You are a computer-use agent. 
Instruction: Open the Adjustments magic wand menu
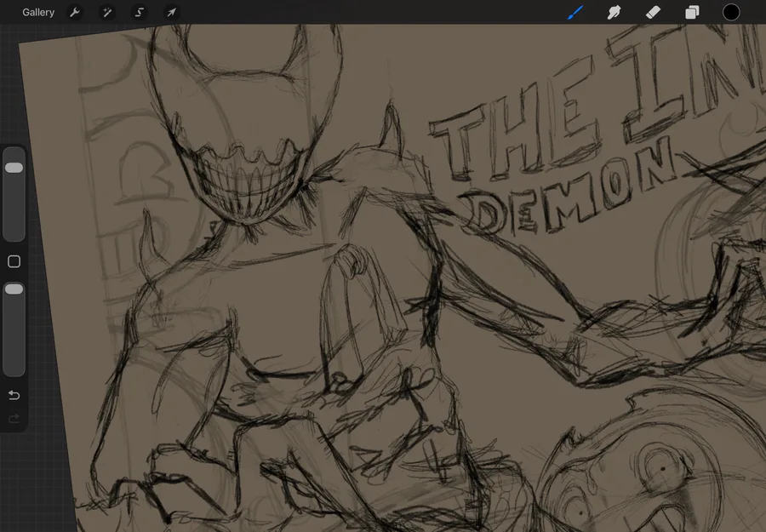click(x=107, y=12)
